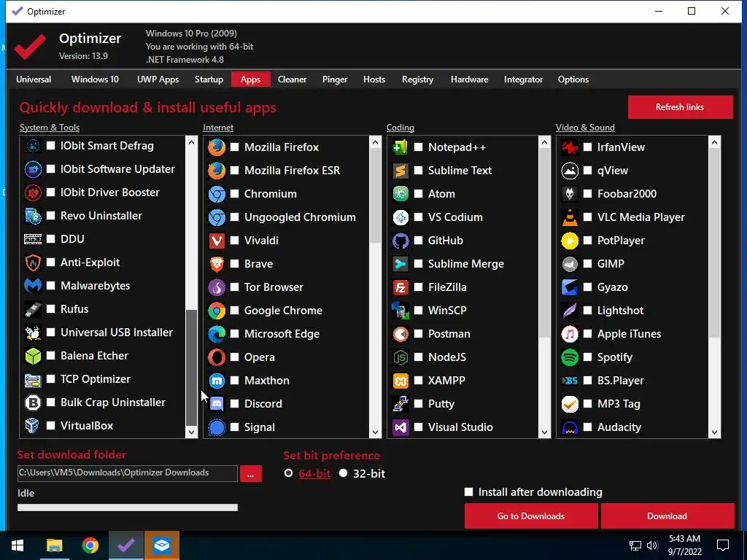This screenshot has width=747, height=560.
Task: Click the Notepad++ icon
Action: click(400, 147)
